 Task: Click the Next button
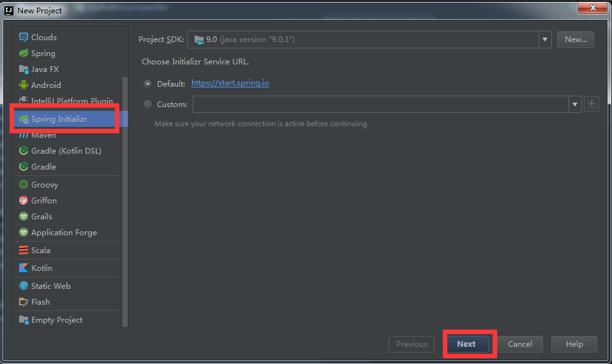click(x=466, y=344)
